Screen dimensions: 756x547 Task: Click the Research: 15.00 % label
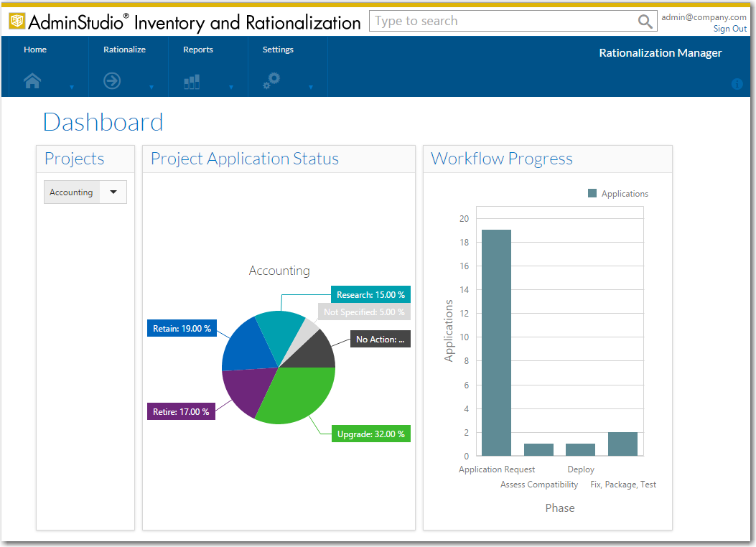click(x=370, y=294)
